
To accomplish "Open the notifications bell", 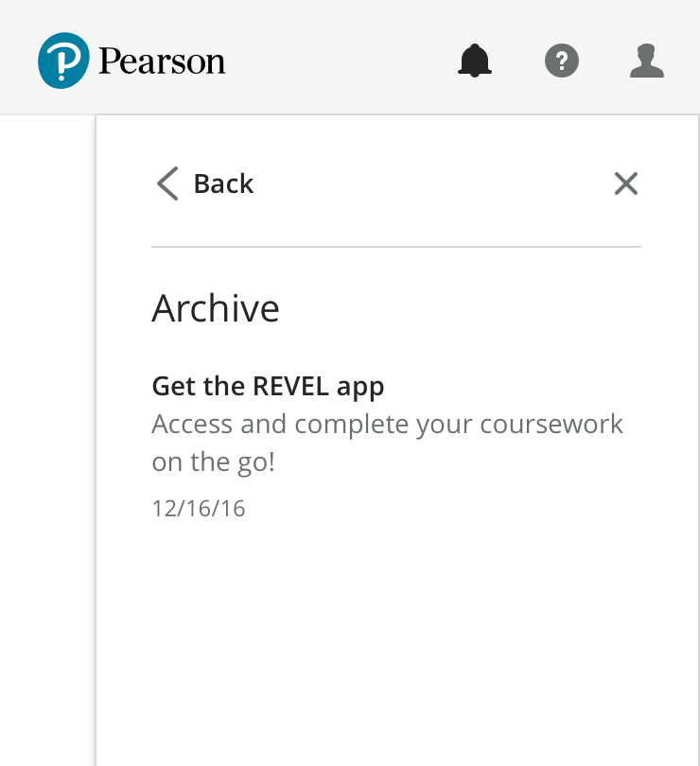I will pyautogui.click(x=475, y=61).
